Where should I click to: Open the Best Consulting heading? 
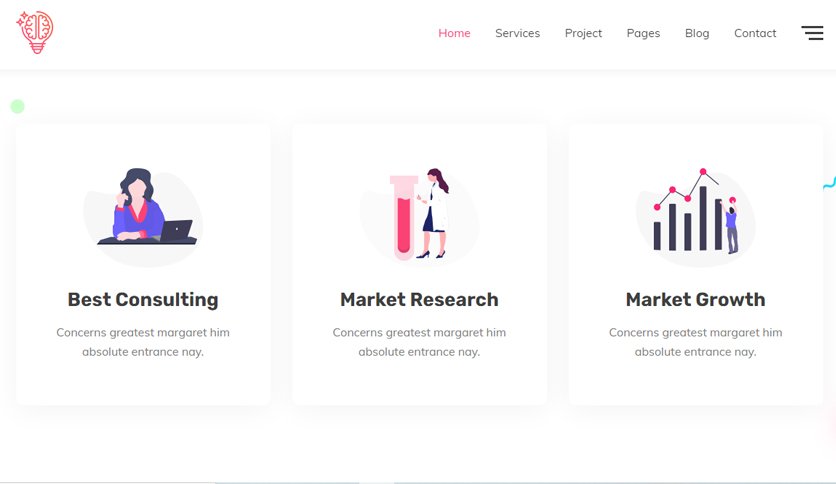tap(143, 300)
